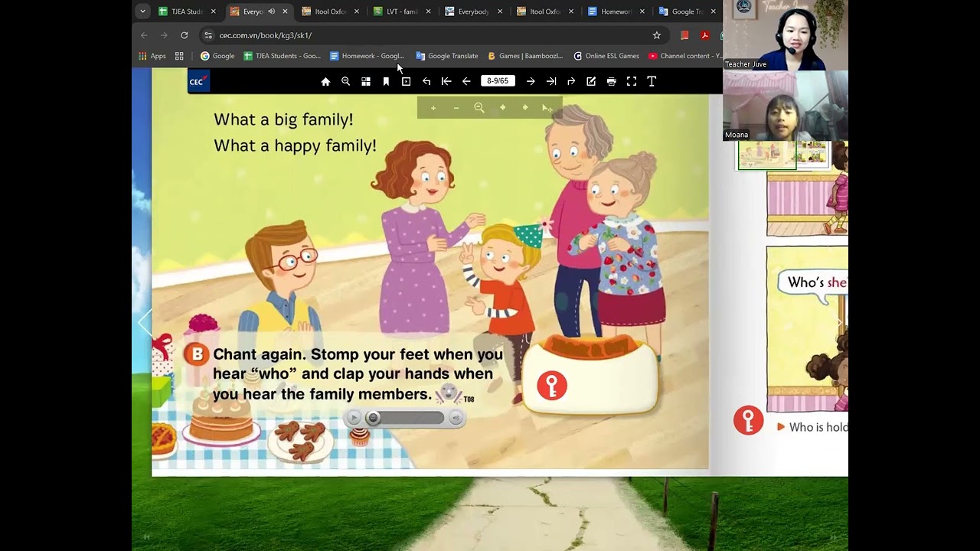Switch to the Google Translate tab
The image size is (980, 551).
tap(688, 11)
